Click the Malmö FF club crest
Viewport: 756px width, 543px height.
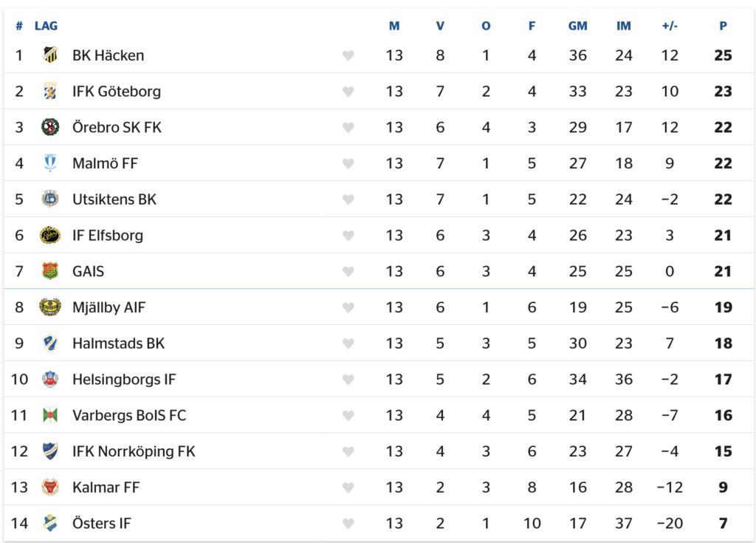point(50,163)
